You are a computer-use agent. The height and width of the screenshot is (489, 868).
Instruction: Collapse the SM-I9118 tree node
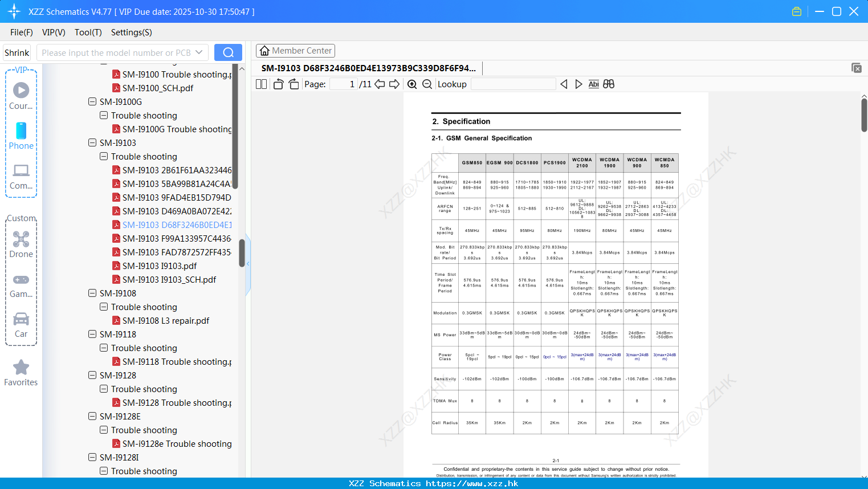pyautogui.click(x=92, y=334)
